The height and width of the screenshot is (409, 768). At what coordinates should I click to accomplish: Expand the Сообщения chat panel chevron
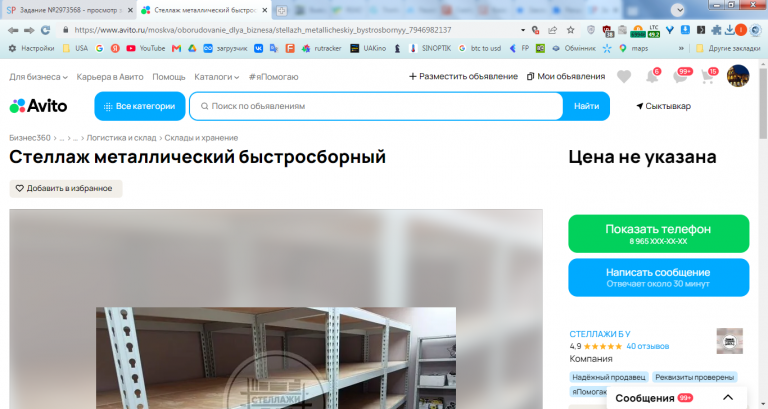point(728,397)
